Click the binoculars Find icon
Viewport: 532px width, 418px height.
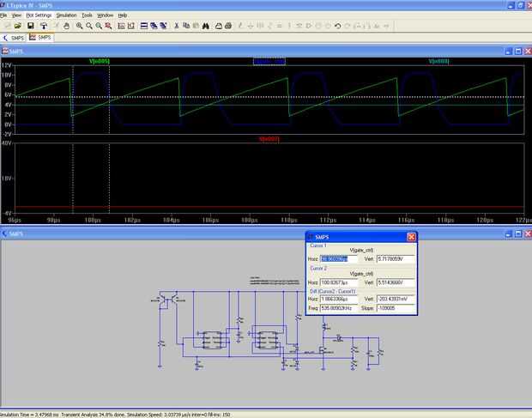point(205,26)
